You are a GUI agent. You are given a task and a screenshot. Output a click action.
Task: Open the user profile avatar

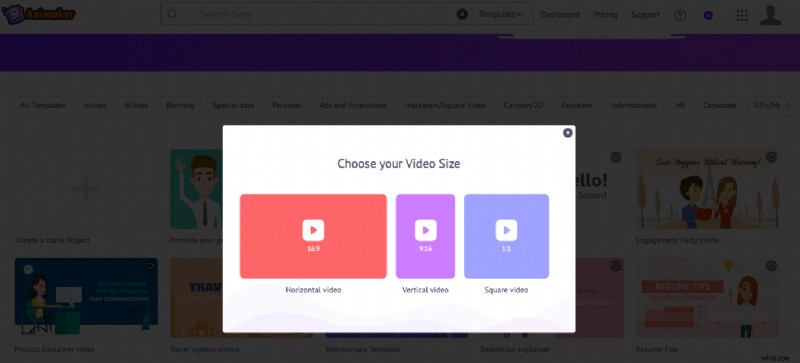tap(770, 15)
